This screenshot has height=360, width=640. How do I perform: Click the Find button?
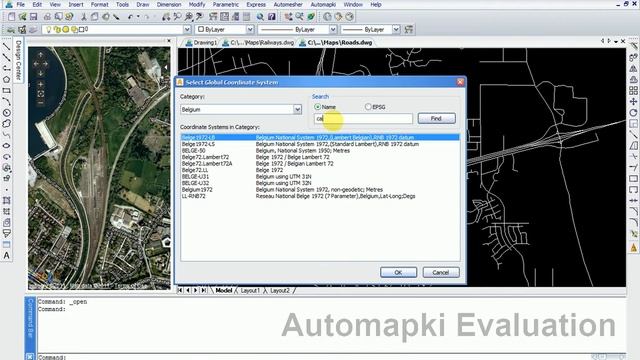coord(436,118)
